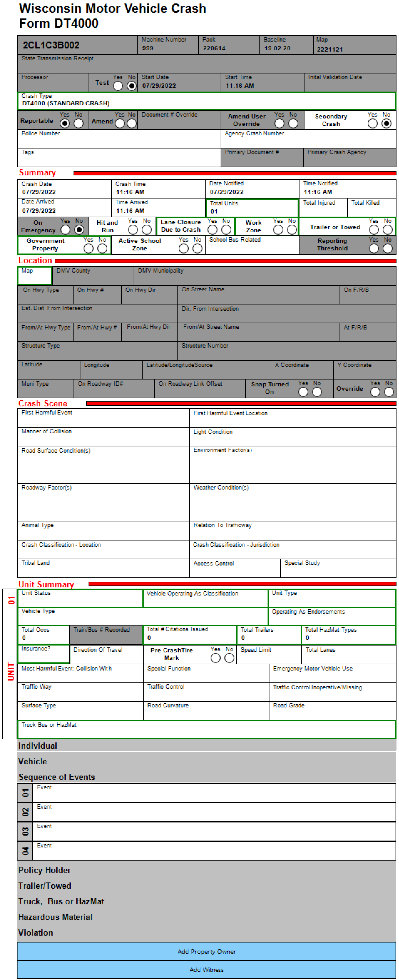Expand the Hazardous Material section
This screenshot has width=399, height=980.
point(206,917)
